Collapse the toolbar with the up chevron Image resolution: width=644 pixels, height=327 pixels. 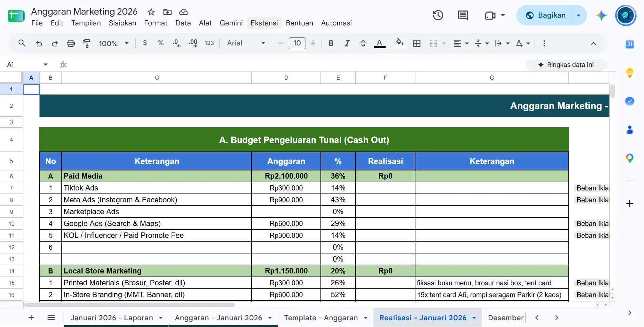coord(593,43)
